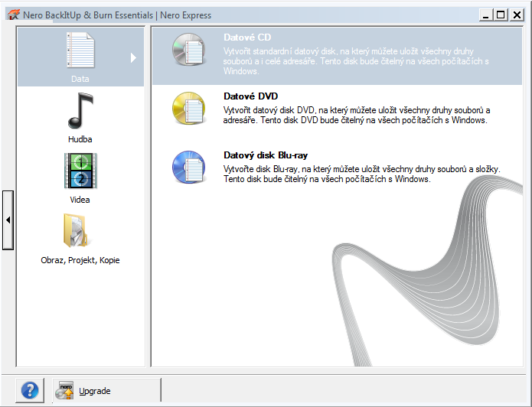The image size is (532, 407).
Task: Click the Upgrade button text
Action: pos(95,391)
